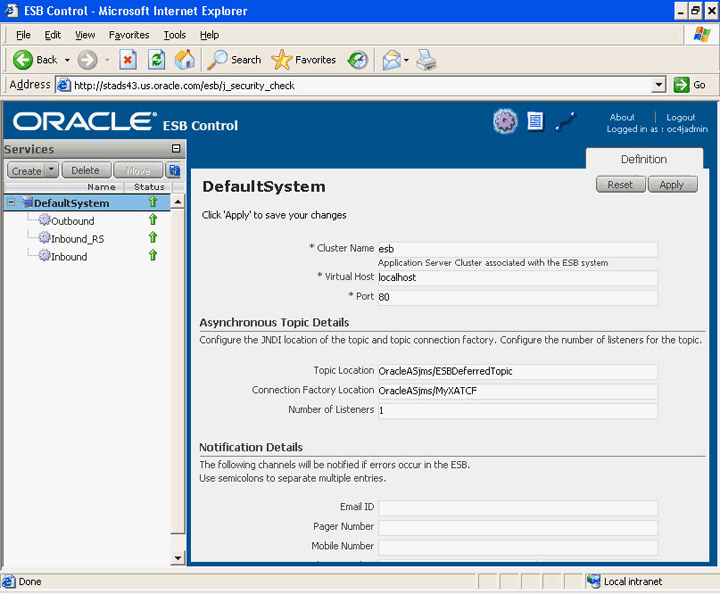The image size is (720, 594).
Task: Click the services list scroll down arrow
Action: click(178, 558)
